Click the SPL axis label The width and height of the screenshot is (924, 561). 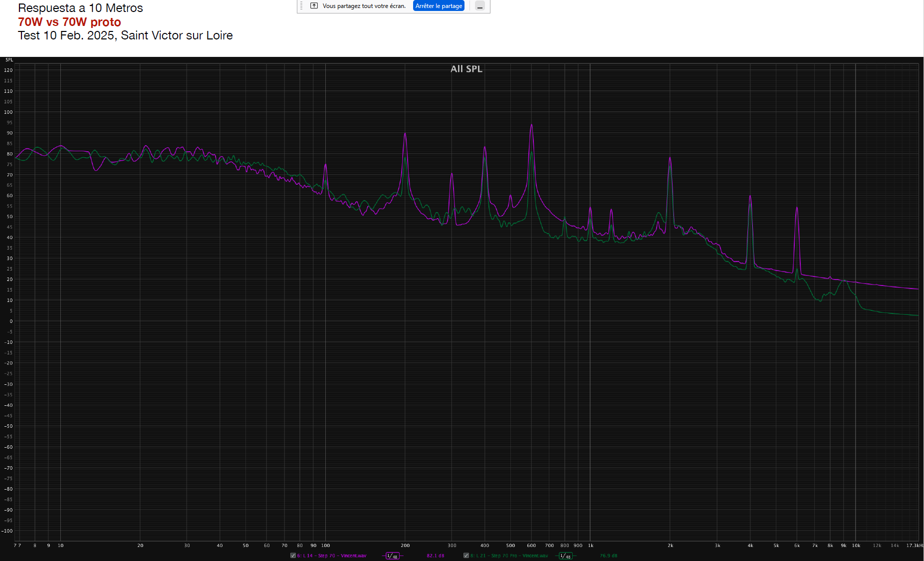click(x=9, y=60)
